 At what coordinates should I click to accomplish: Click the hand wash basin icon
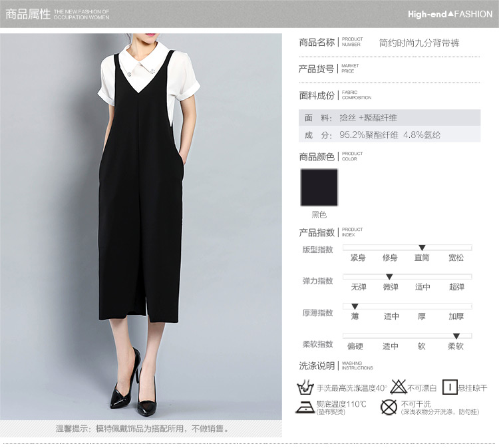305,387
